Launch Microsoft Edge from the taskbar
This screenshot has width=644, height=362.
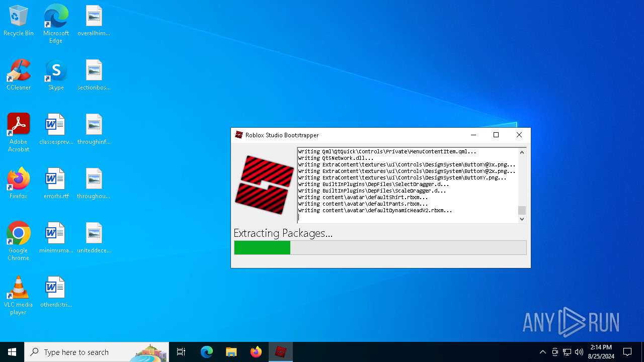click(x=207, y=352)
